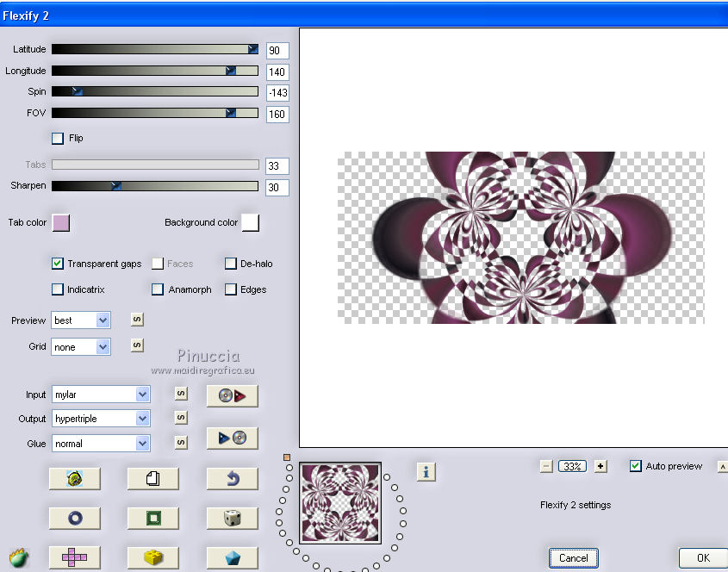Click the FOV slider track
This screenshot has width=728, height=572.
[155, 113]
